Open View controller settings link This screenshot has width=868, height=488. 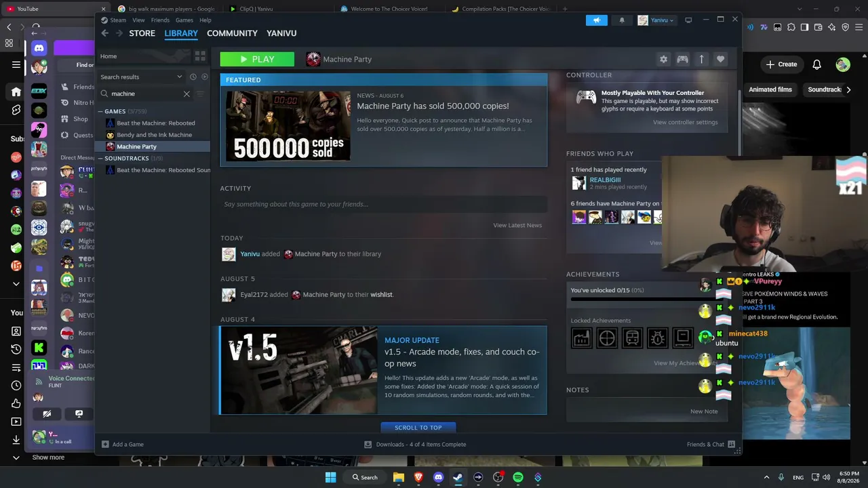(x=685, y=122)
